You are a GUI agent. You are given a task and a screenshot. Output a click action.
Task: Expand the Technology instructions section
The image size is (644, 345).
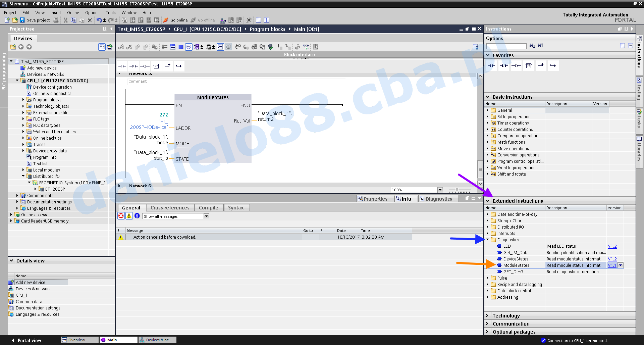[487, 315]
